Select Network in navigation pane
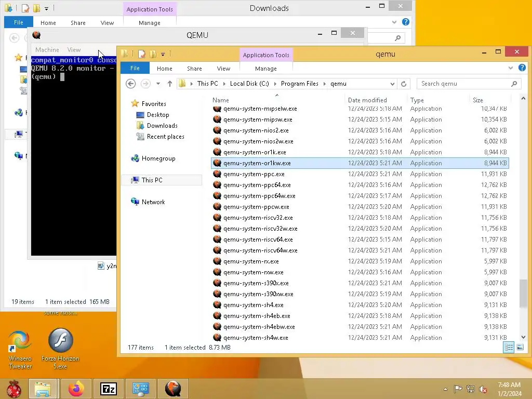Image resolution: width=532 pixels, height=399 pixels. pos(153,202)
